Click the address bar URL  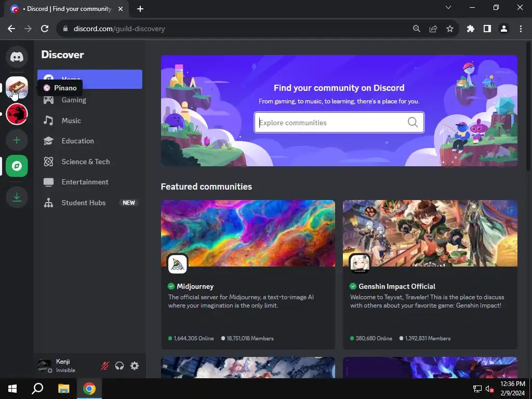119,29
